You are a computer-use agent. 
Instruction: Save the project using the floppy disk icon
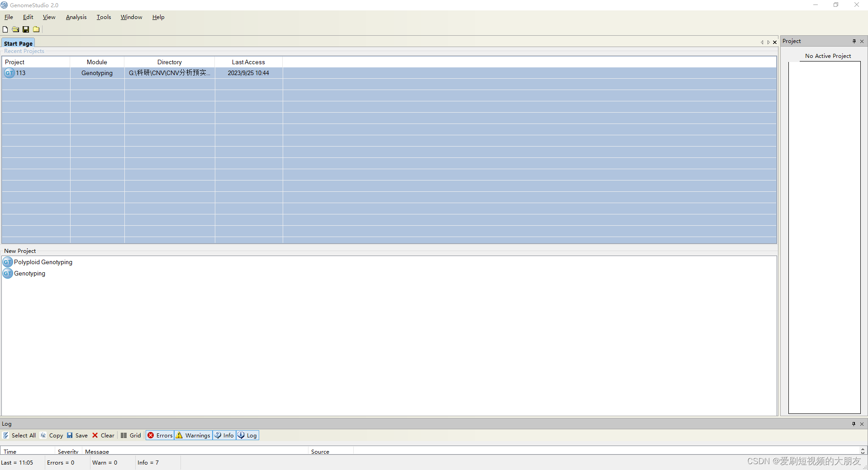[25, 29]
